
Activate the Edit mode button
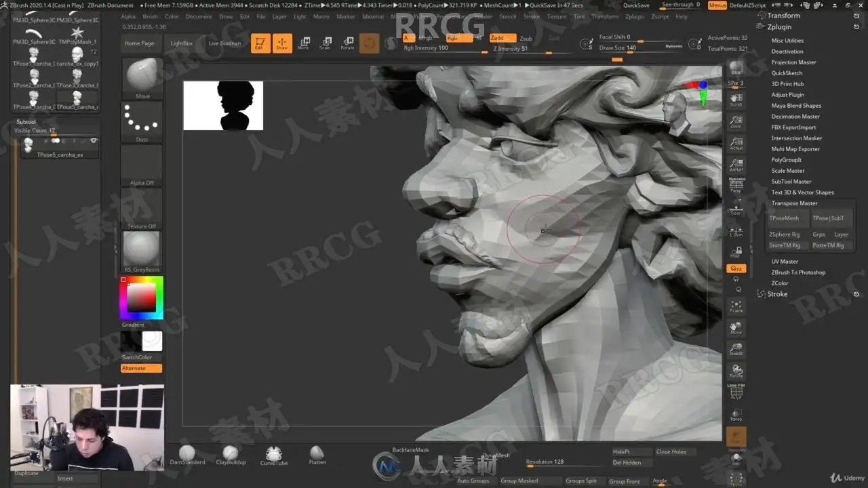pyautogui.click(x=260, y=43)
